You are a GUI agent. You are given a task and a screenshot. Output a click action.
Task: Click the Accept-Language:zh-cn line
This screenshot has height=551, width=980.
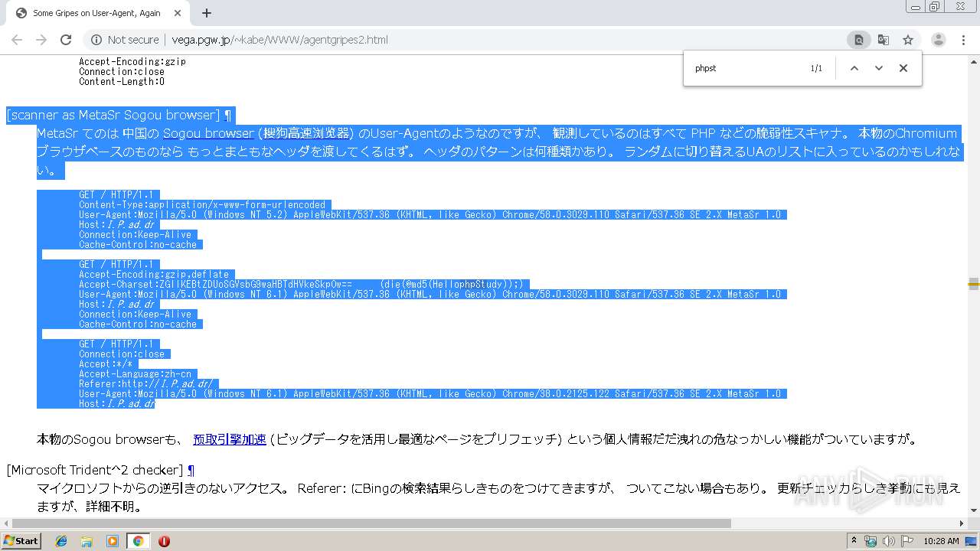click(135, 373)
